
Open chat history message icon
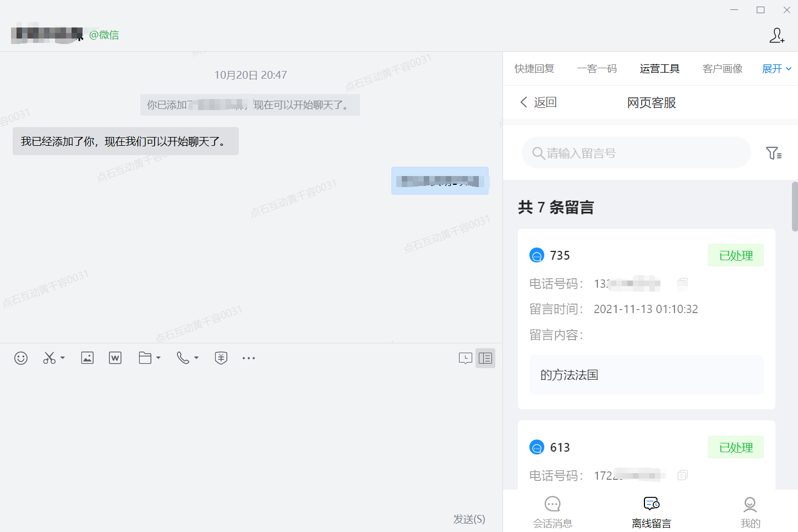[466, 358]
